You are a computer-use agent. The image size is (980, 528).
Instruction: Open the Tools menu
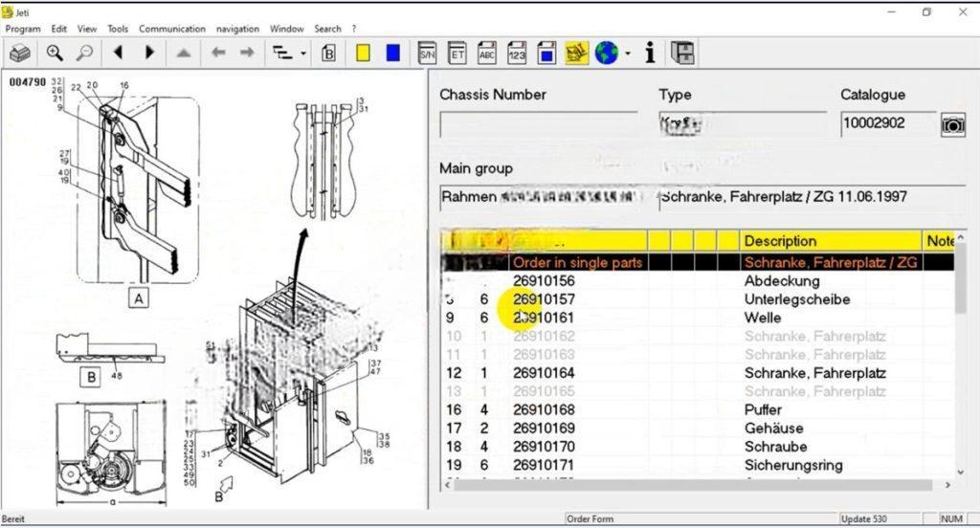point(118,29)
